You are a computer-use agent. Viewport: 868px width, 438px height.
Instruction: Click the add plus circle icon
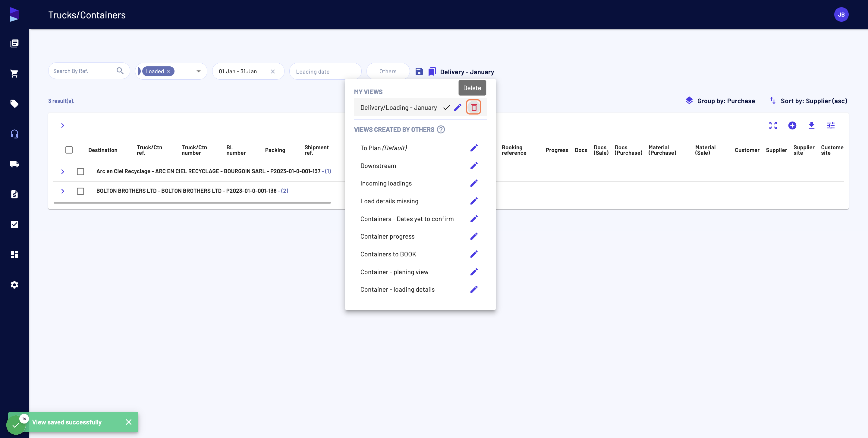(x=792, y=125)
